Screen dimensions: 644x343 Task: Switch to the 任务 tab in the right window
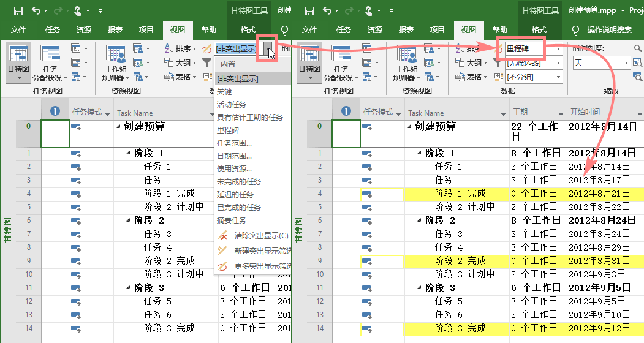click(343, 30)
